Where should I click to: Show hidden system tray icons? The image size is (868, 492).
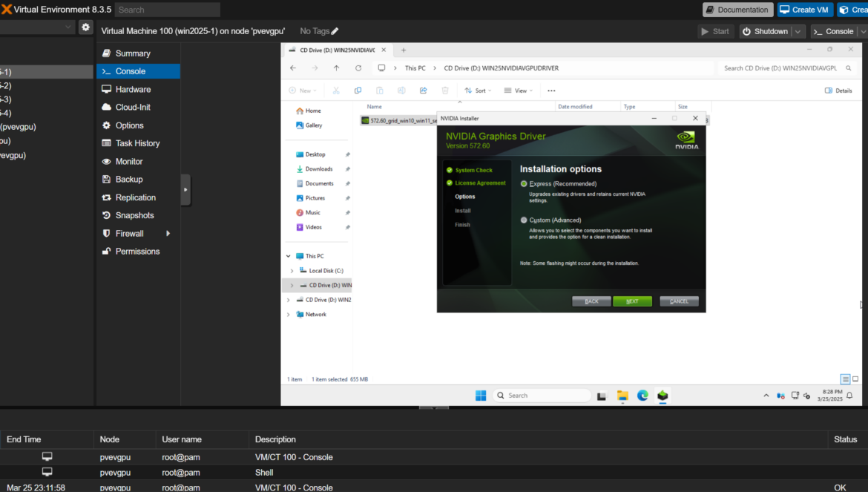coord(766,396)
